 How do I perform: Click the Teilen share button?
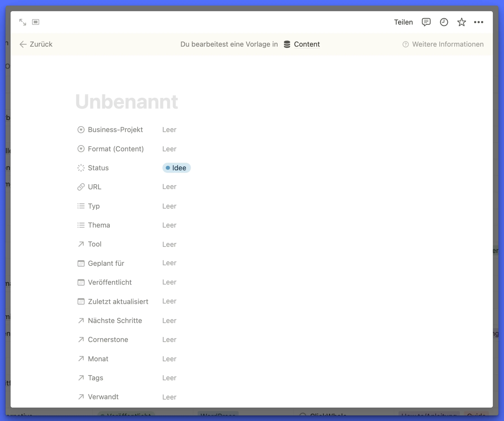pyautogui.click(x=403, y=22)
